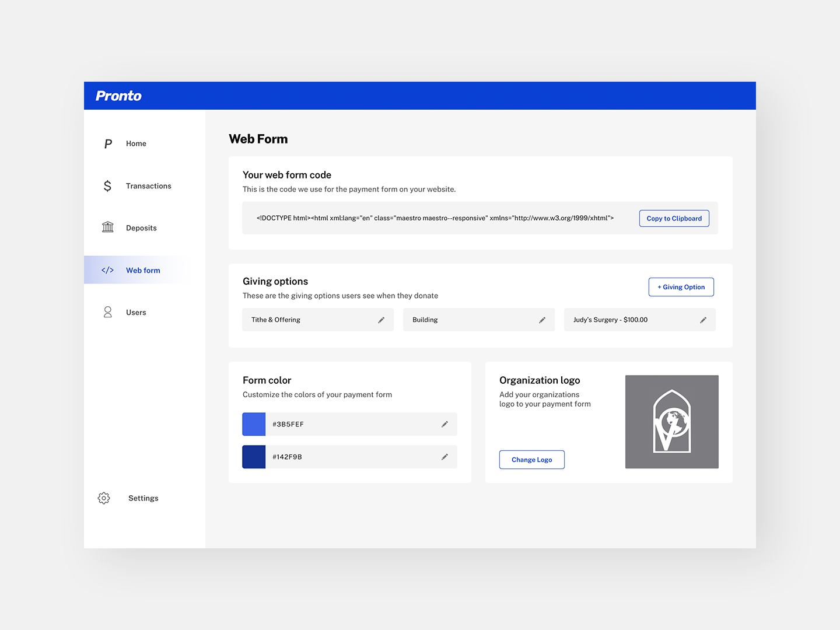Screen dimensions: 840x630
Task: Add a new Giving Option
Action: pos(681,287)
